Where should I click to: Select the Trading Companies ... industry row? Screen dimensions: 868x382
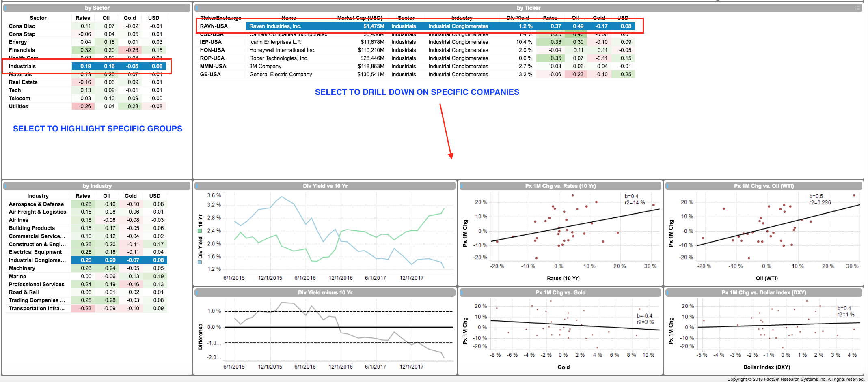pyautogui.click(x=86, y=300)
